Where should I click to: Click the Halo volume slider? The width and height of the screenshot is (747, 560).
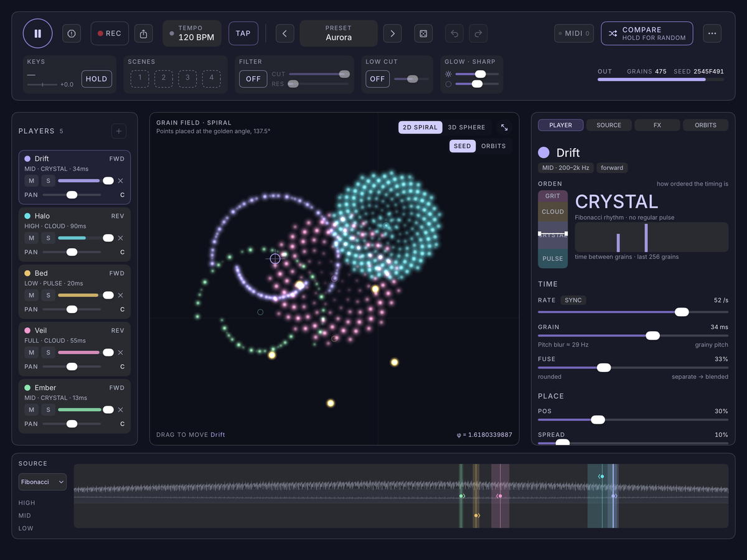tap(86, 238)
